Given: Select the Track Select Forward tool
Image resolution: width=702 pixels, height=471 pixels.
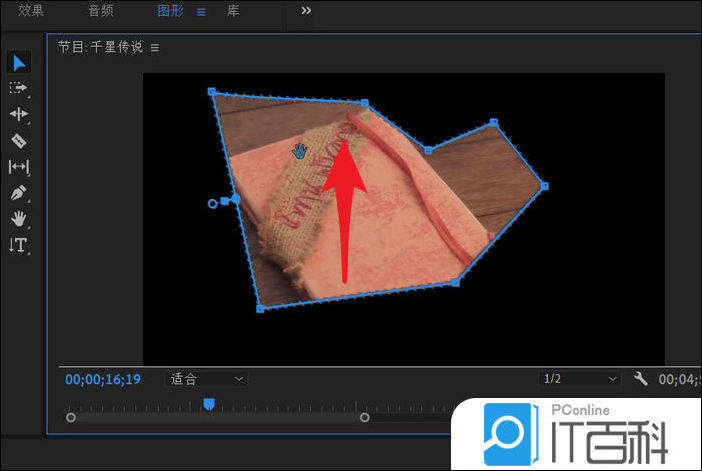Looking at the screenshot, I should pos(18,88).
